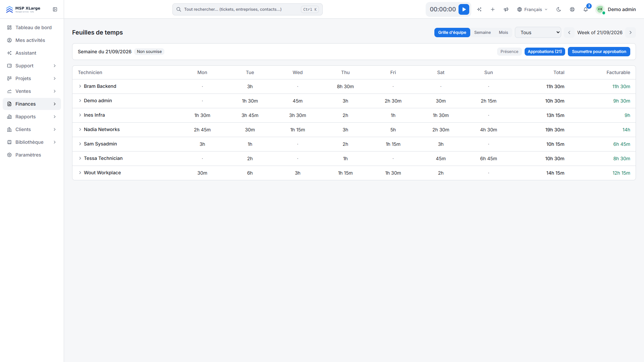644x362 pixels.
Task: Open the announcements megaphone icon
Action: click(506, 9)
